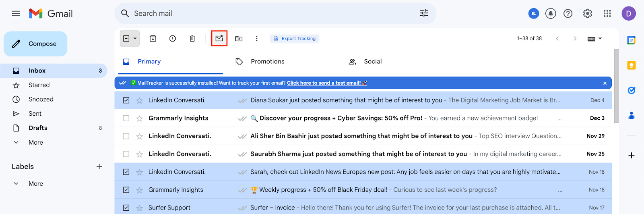Viewport: 644px width, 214px height.
Task: Click the 1–38 of 38 counter
Action: 529,39
